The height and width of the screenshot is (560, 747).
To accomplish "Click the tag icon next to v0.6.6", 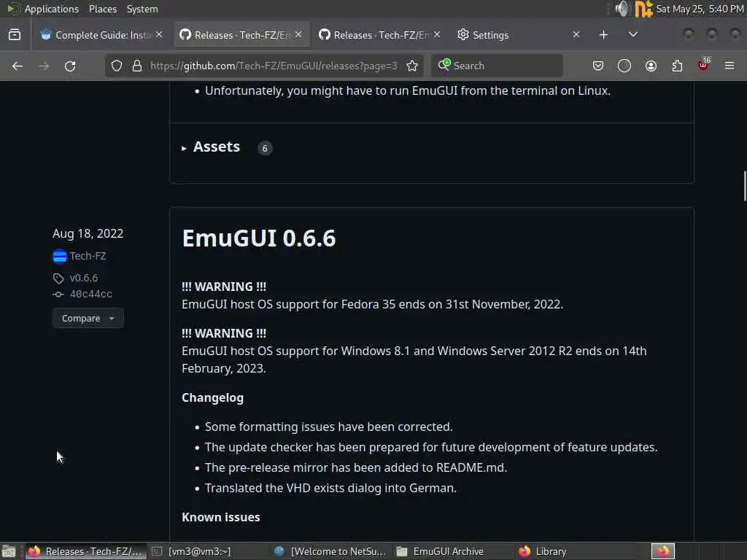I will click(x=58, y=278).
